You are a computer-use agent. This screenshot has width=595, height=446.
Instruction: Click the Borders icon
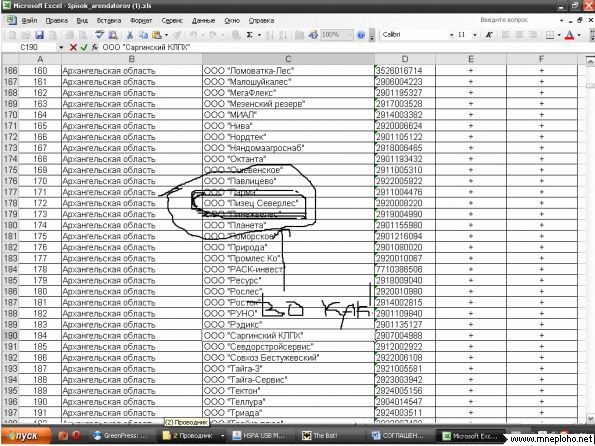point(549,35)
